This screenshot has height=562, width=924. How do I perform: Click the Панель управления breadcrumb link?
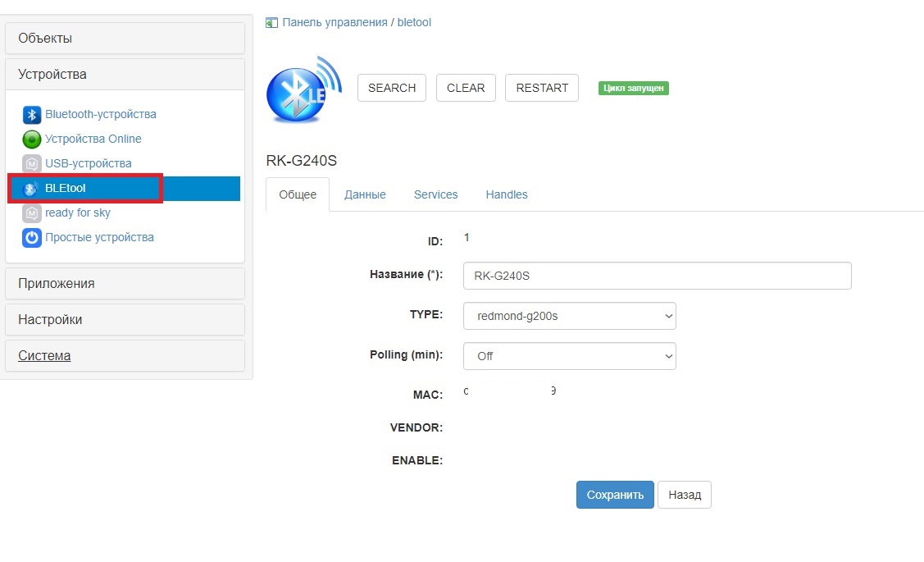pyautogui.click(x=335, y=22)
